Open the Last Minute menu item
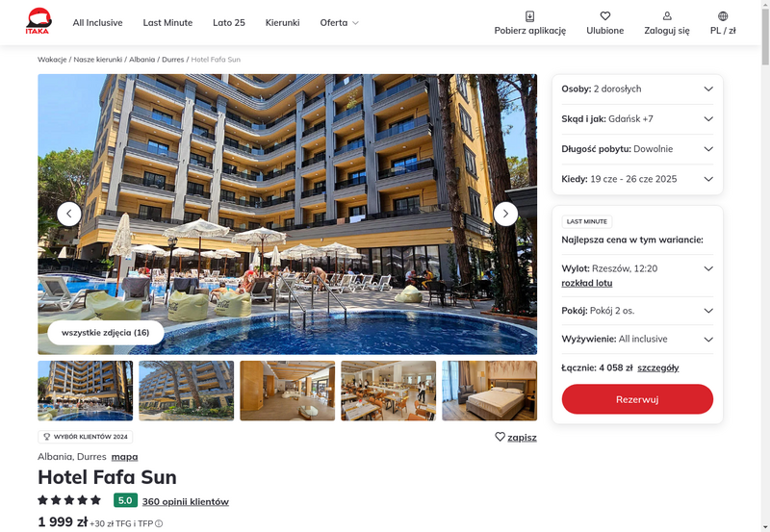770x532 pixels. 167,22
